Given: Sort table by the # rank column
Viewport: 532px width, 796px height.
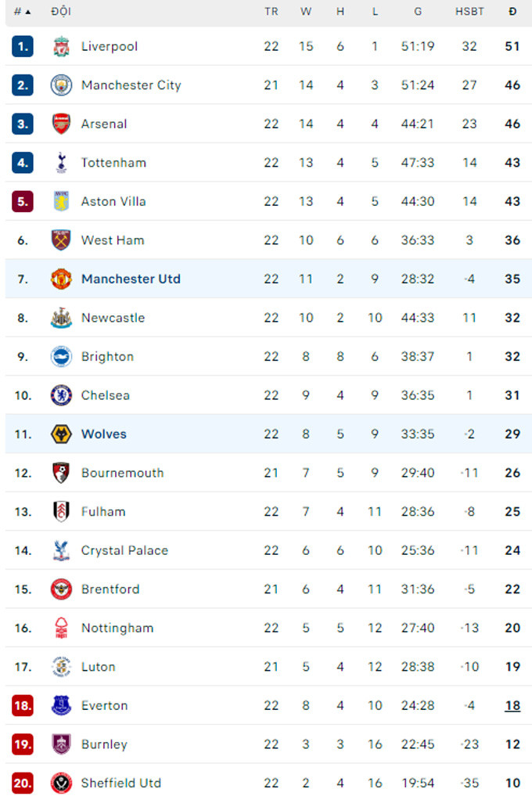Looking at the screenshot, I should tap(22, 12).
